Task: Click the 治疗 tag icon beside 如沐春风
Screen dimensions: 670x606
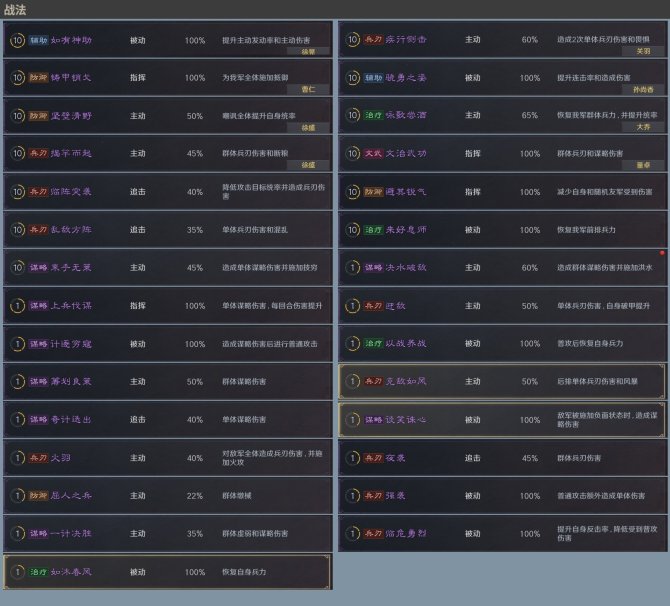Action: pos(37,572)
